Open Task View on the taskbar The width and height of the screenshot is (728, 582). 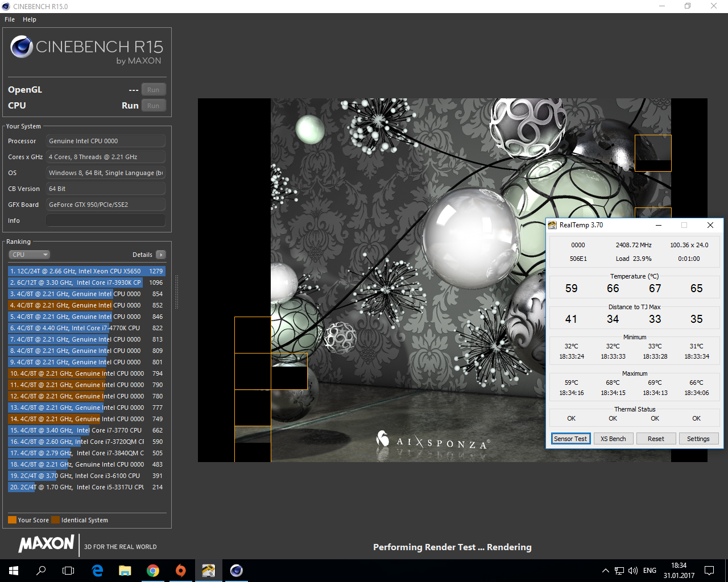pos(68,571)
